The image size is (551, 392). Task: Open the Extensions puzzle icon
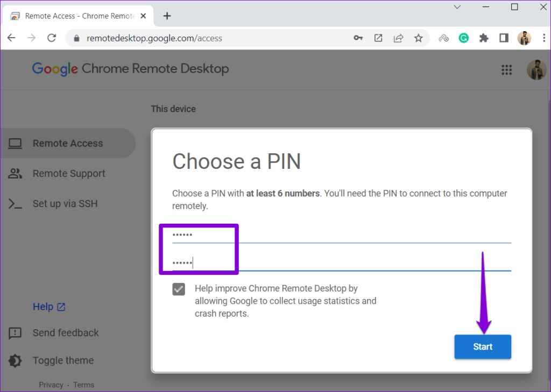[484, 38]
